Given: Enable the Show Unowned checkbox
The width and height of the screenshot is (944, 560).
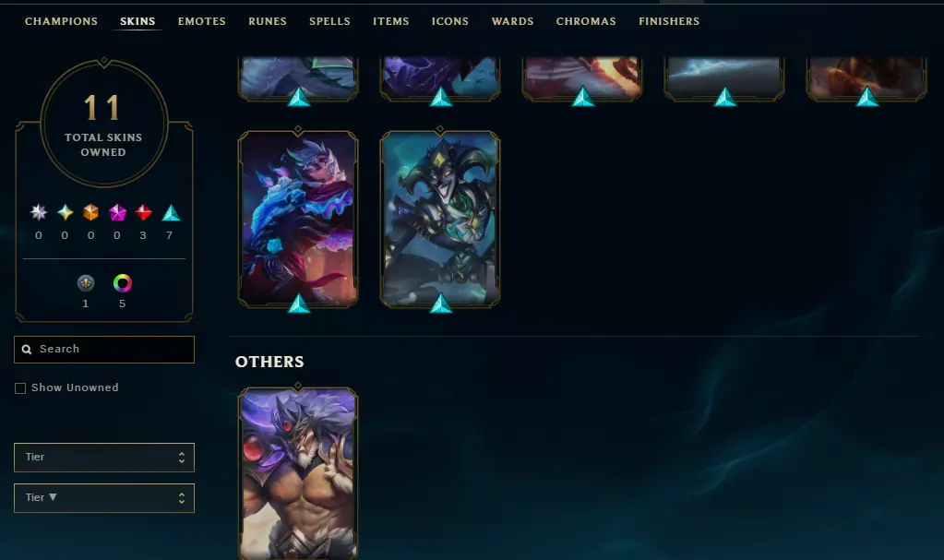Looking at the screenshot, I should (20, 388).
